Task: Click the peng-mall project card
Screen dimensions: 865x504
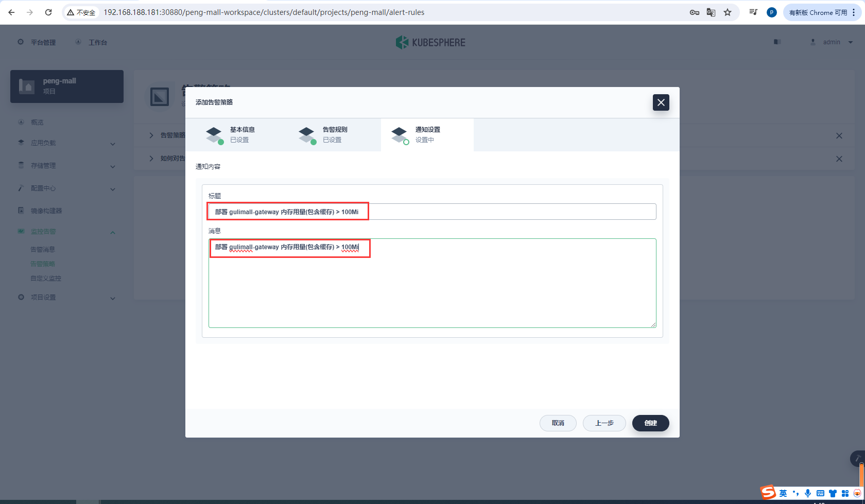Action: coord(67,86)
